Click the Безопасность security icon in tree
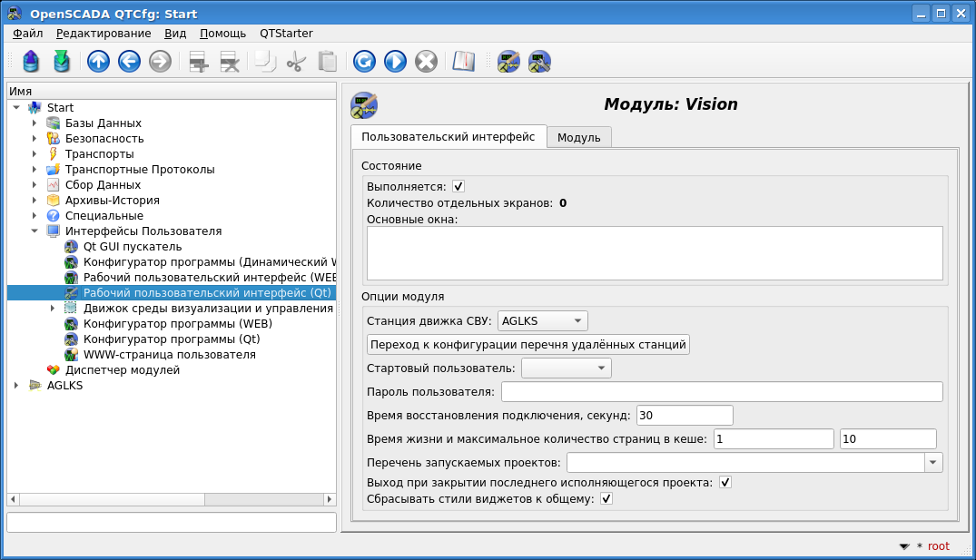The image size is (976, 560). 54,139
